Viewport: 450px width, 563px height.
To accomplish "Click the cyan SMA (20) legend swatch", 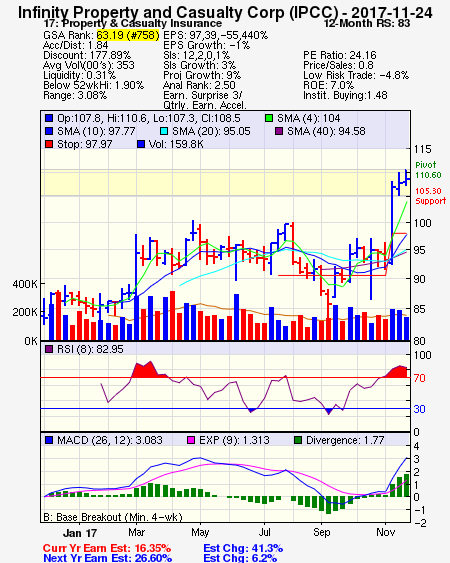I will 164,131.
